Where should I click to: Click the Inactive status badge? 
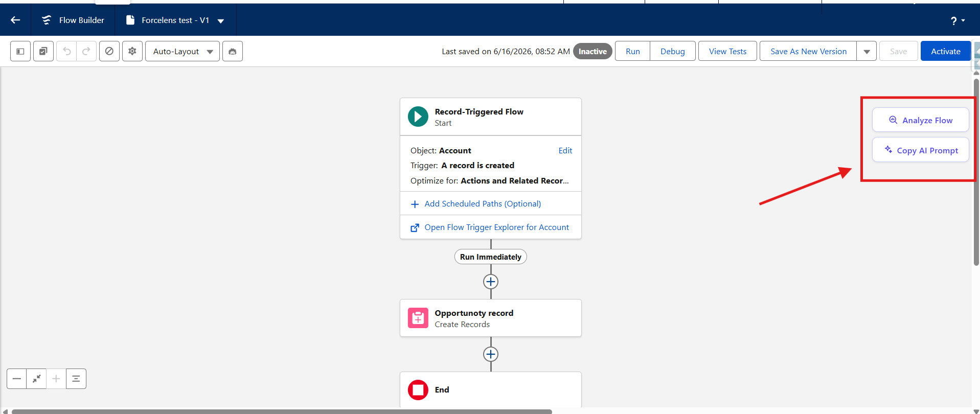[592, 51]
